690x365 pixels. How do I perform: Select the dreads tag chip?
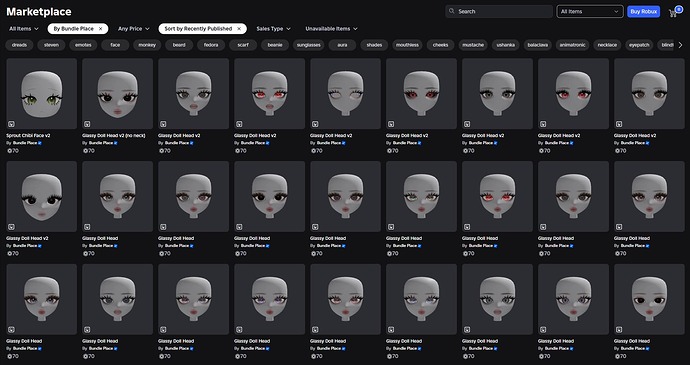(19, 45)
